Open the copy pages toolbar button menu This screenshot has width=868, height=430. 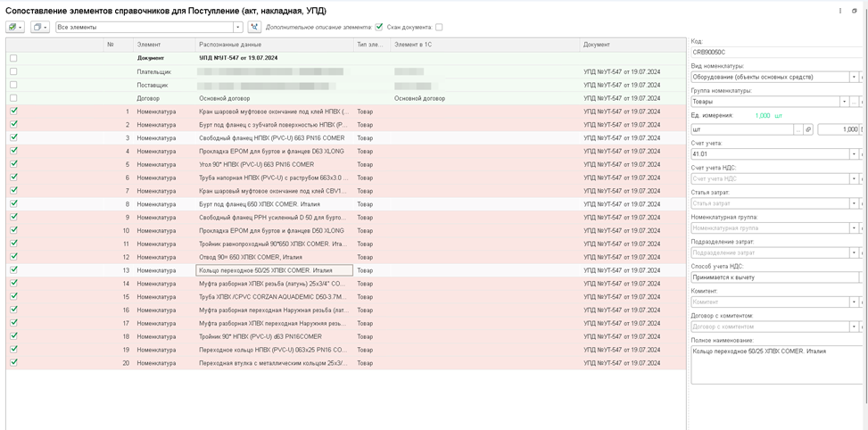click(39, 27)
